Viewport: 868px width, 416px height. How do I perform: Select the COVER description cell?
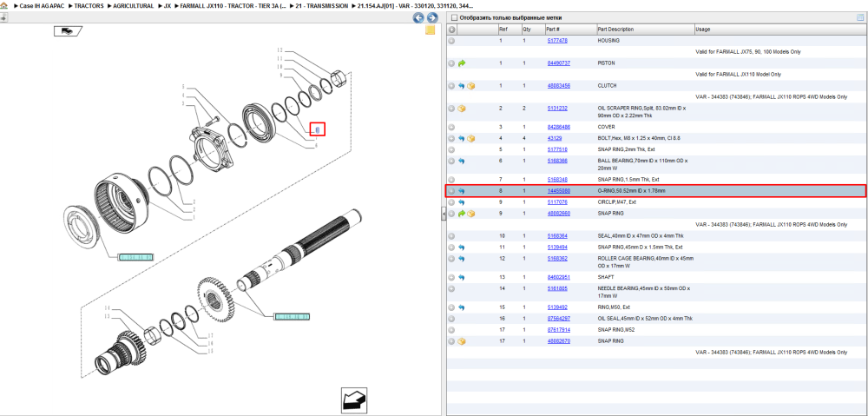[x=645, y=128]
